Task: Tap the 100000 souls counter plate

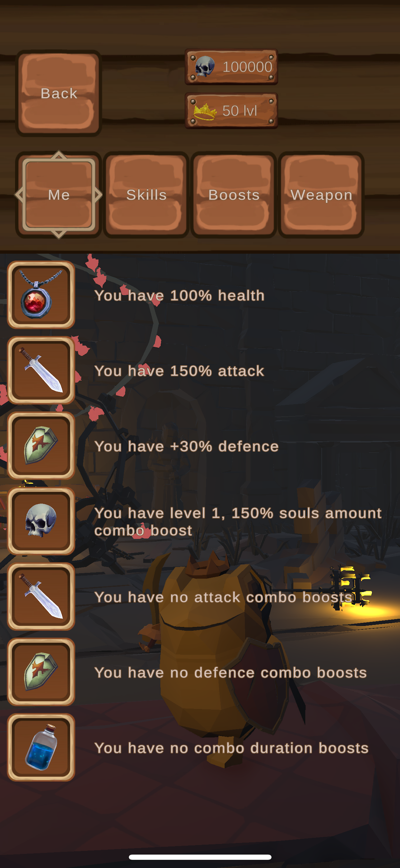Action: 231,67
